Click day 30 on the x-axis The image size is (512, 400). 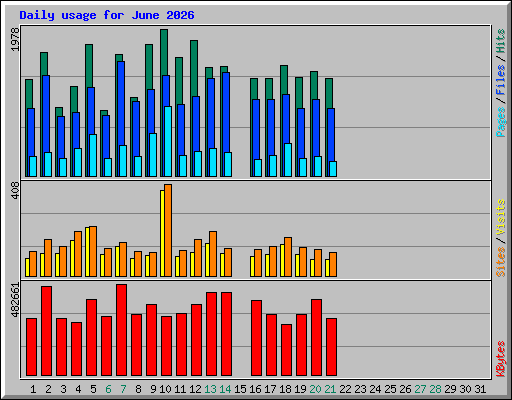465,389
